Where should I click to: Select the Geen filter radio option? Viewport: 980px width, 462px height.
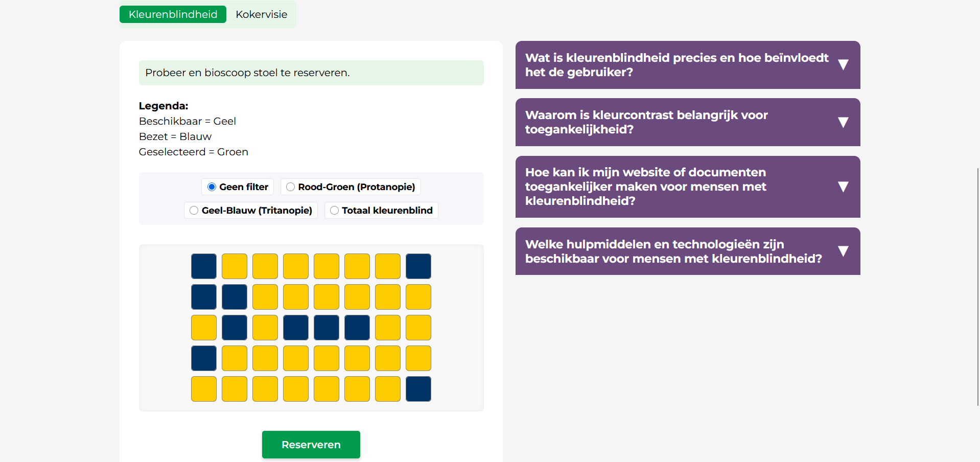pos(212,187)
